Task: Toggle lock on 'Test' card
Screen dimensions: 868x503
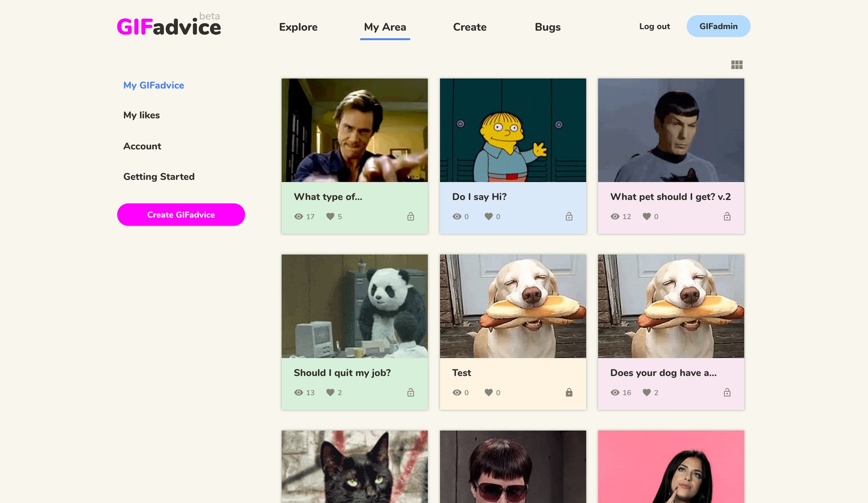Action: (569, 392)
